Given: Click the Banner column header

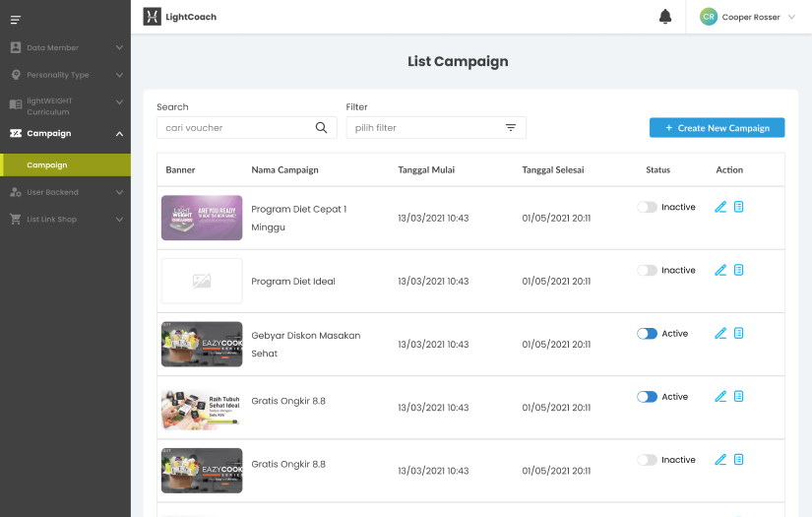Looking at the screenshot, I should tap(180, 170).
